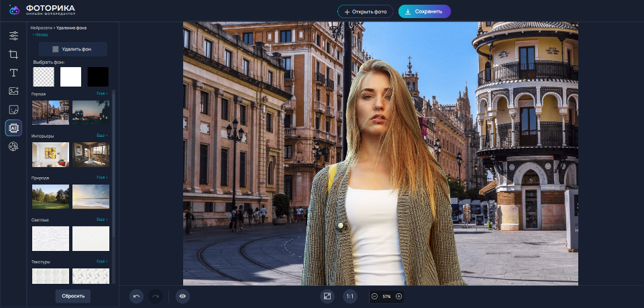
Task: Choose the transparent checkered background swatch
Action: click(44, 76)
